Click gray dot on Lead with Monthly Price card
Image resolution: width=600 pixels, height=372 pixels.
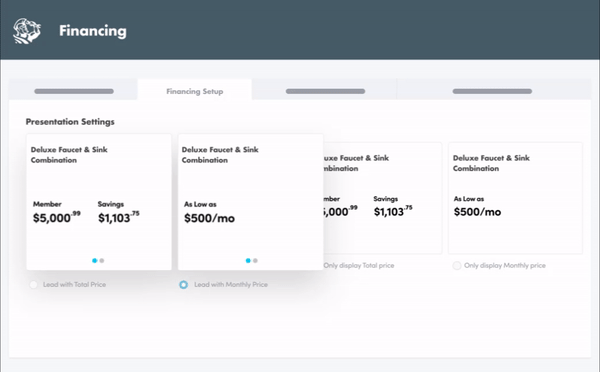[x=255, y=261]
